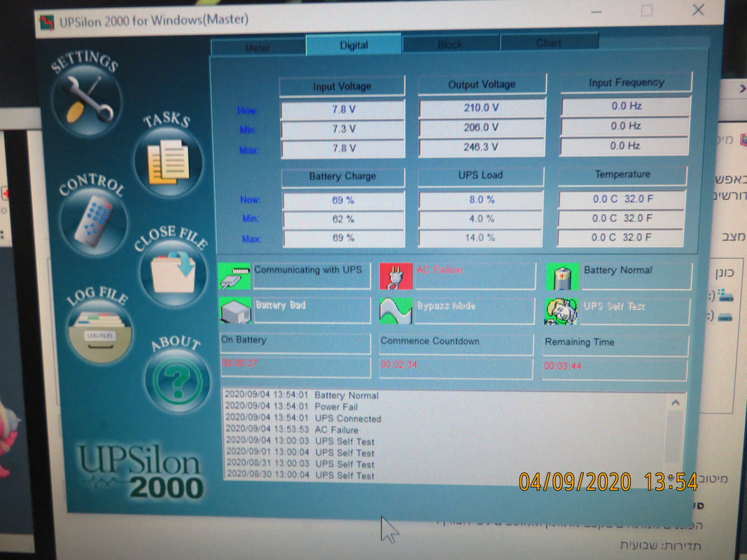Click the Temperature header
The image size is (747, 560).
(x=622, y=174)
